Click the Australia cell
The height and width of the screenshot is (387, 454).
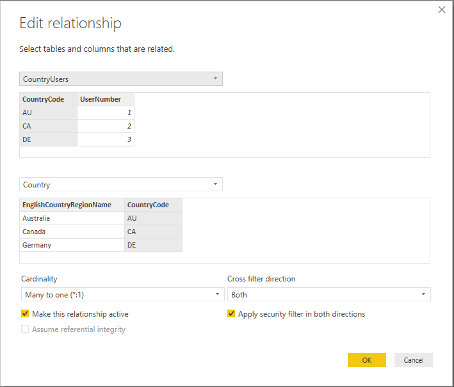72,218
